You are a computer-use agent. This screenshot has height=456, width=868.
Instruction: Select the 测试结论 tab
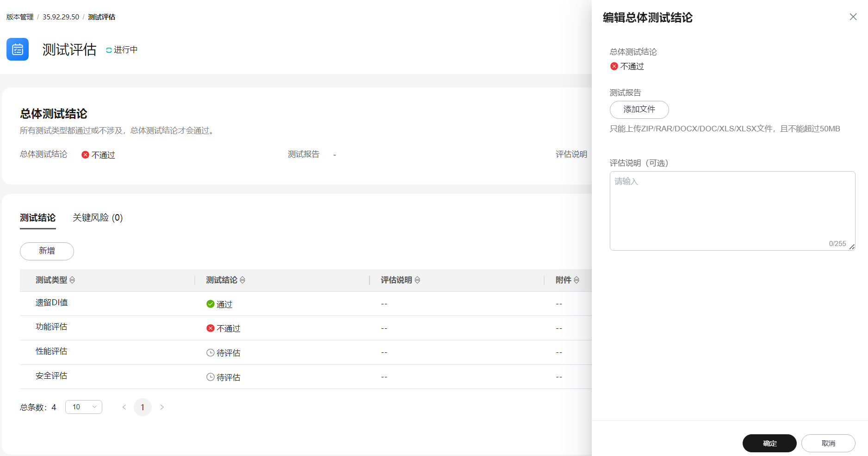[x=37, y=218]
